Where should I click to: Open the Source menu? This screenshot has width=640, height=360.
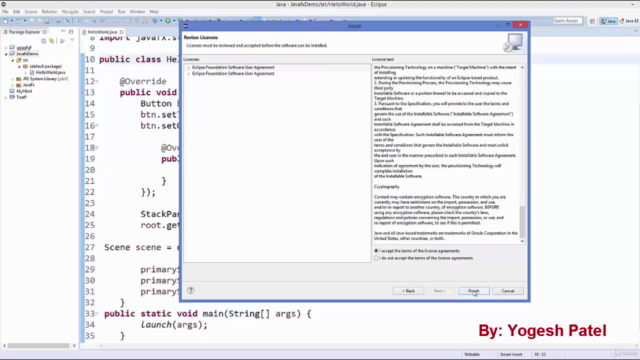pos(31,12)
